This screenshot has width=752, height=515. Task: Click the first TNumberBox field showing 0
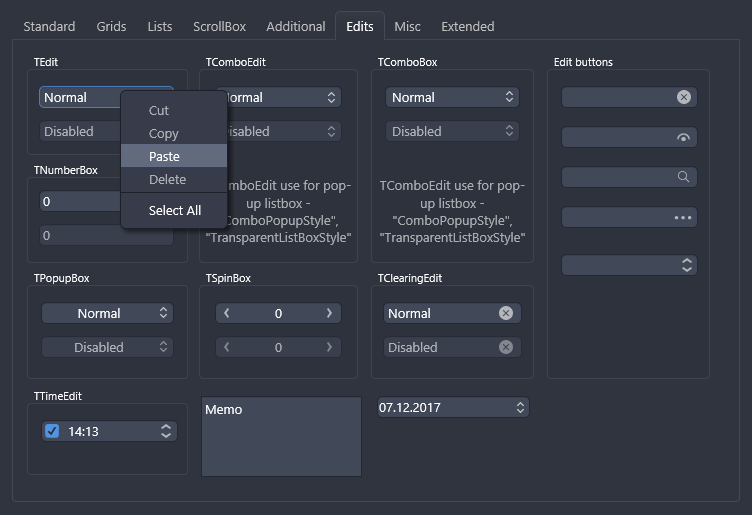pyautogui.click(x=80, y=201)
